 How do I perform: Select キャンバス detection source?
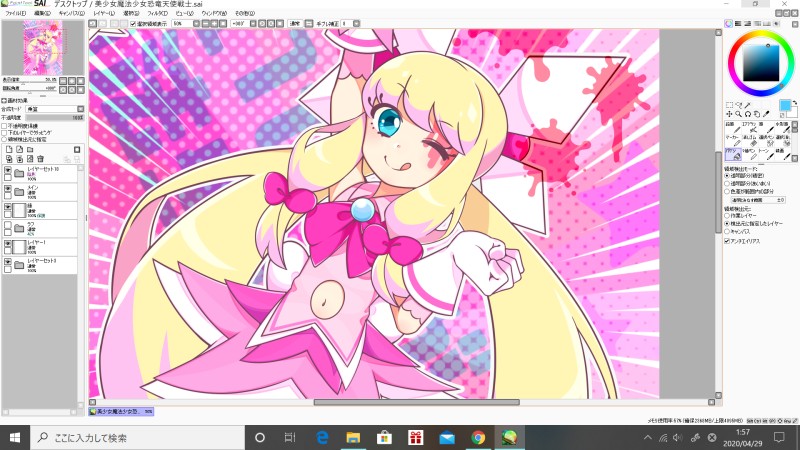pos(727,232)
